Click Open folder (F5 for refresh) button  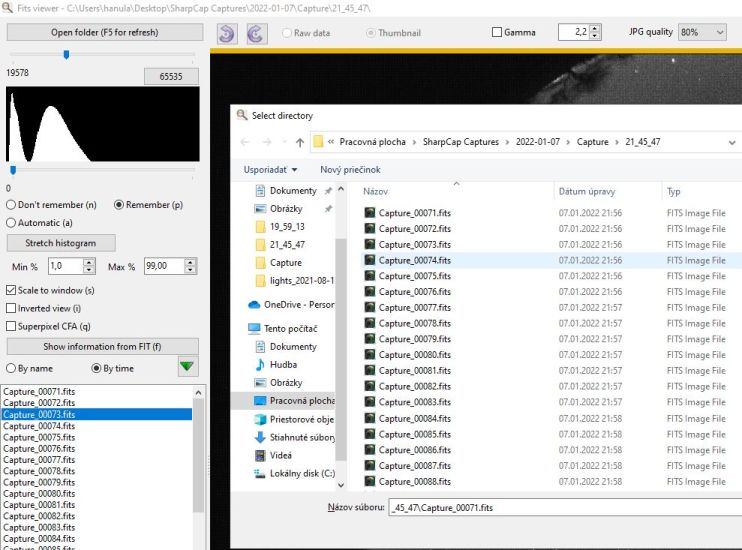point(105,32)
